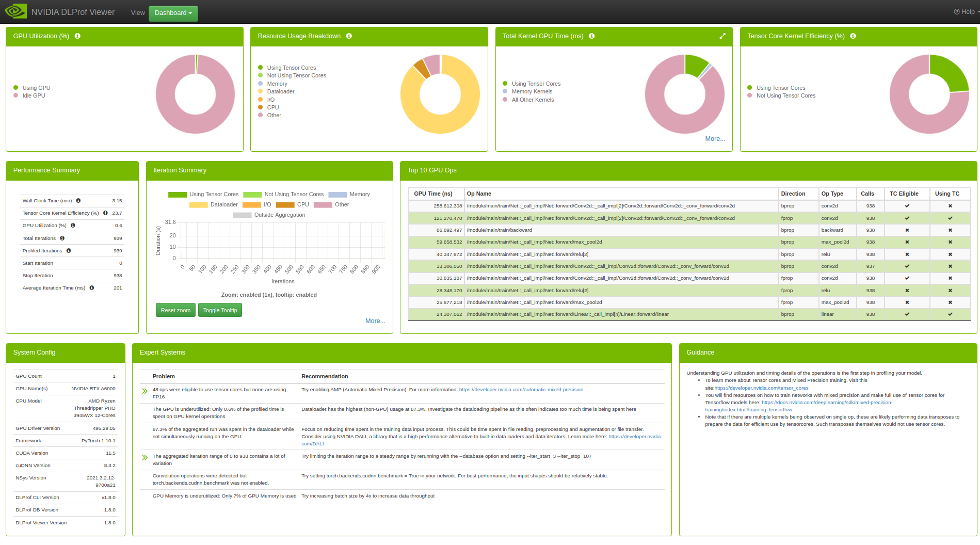Click More link in Iteration Summary panel
The image size is (980, 545).
pos(375,321)
